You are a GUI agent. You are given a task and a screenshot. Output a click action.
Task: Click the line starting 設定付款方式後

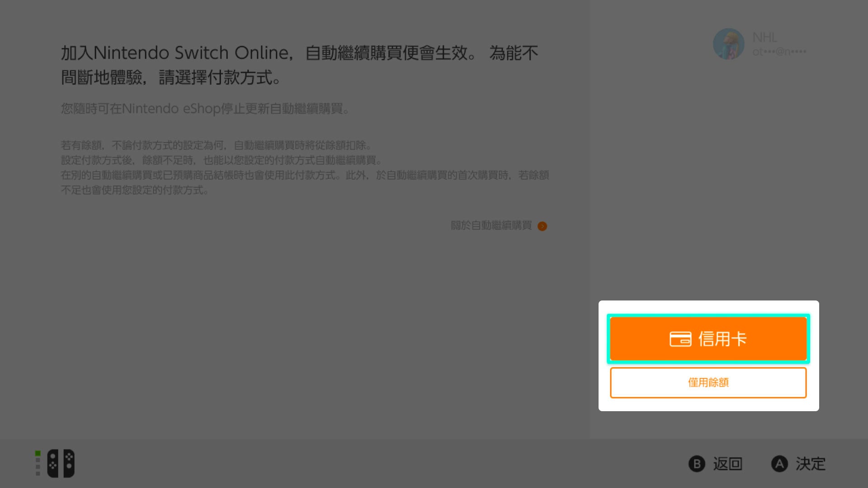(x=222, y=160)
